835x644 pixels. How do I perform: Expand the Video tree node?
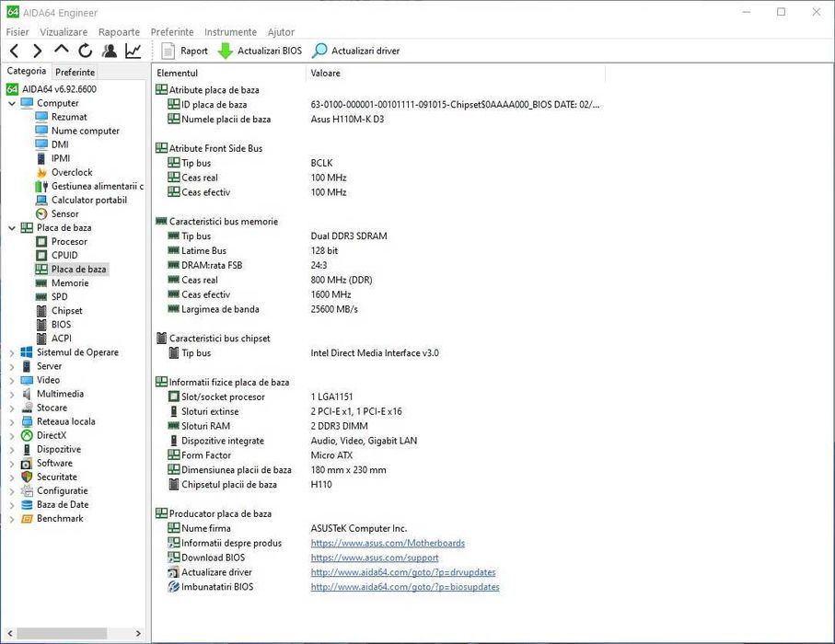(x=12, y=380)
